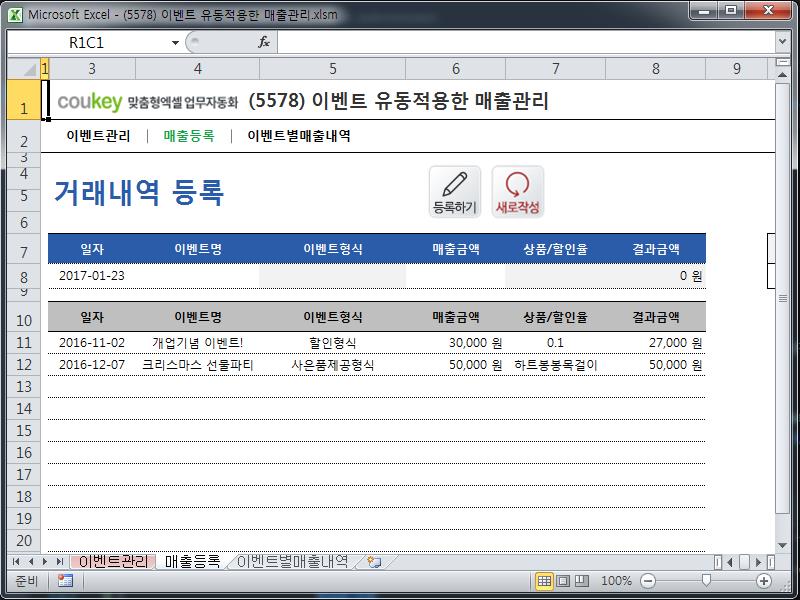Click the macro record icon in status bar
Image resolution: width=800 pixels, height=600 pixels.
pyautogui.click(x=65, y=581)
